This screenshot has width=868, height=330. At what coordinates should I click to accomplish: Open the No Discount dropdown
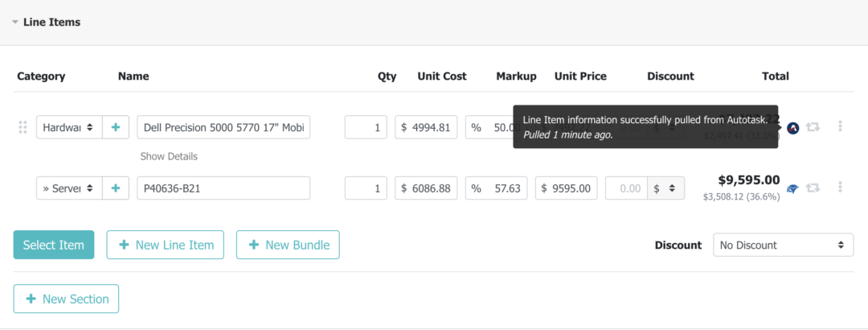point(784,245)
